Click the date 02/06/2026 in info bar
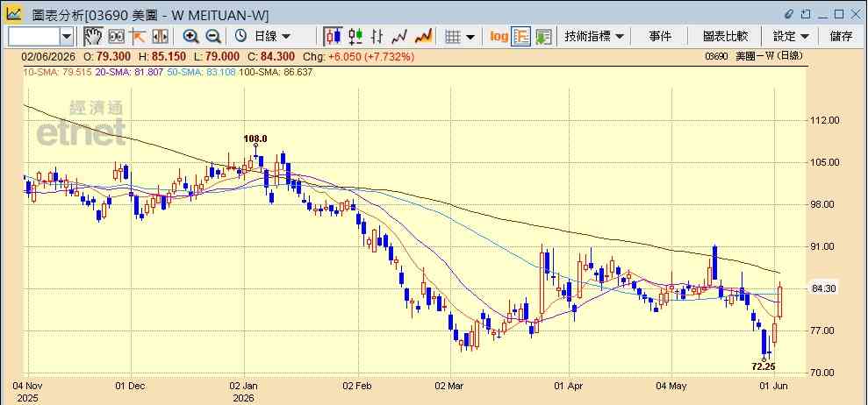868x405 pixels. (47, 56)
